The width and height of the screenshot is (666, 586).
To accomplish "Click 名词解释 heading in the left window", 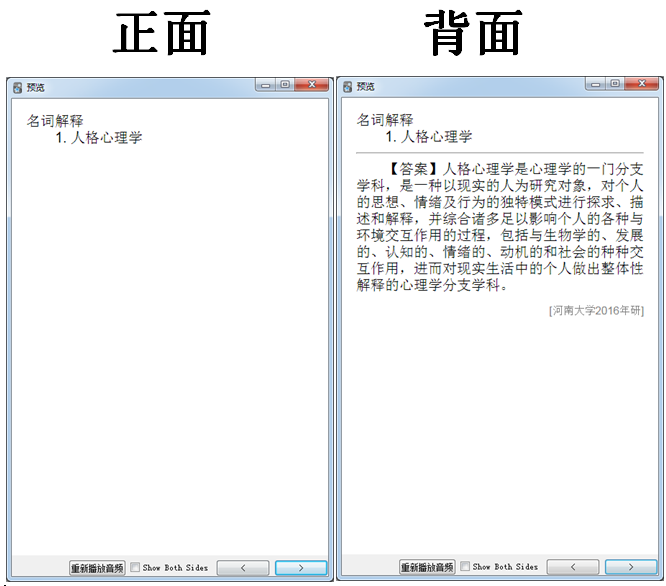I will pos(55,121).
